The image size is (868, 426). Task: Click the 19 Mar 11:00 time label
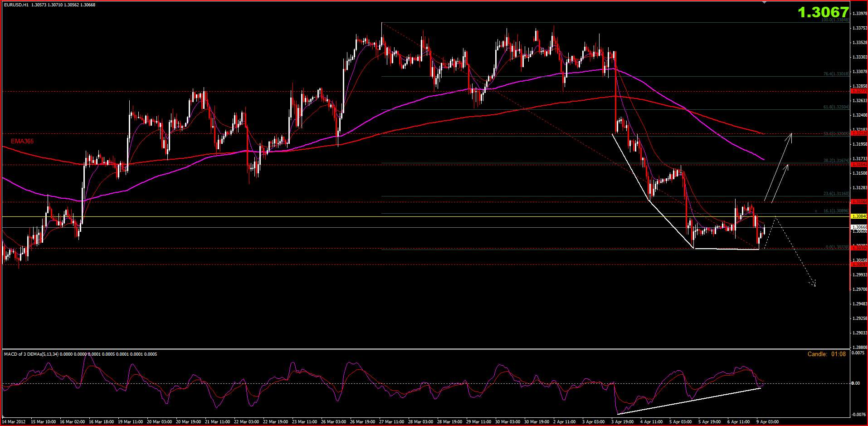[x=131, y=422]
